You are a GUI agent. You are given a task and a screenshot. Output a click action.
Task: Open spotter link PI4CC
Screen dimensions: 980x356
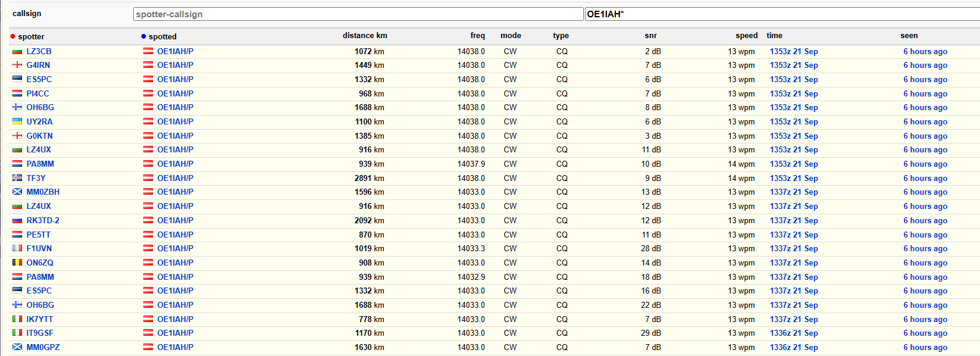[37, 93]
